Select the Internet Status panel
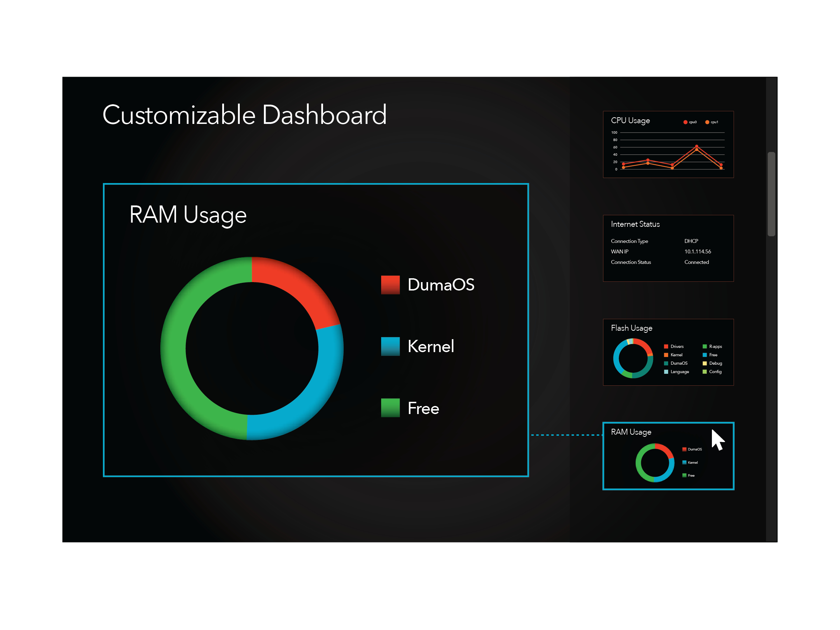840x630 pixels. pyautogui.click(x=668, y=248)
